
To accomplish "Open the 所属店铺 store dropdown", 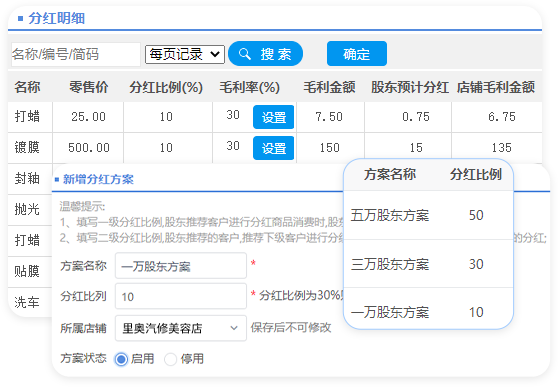I will coord(181,328).
